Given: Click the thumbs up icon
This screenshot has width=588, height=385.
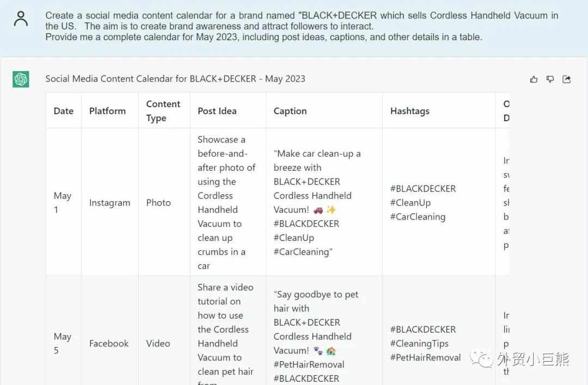Looking at the screenshot, I should pyautogui.click(x=534, y=79).
